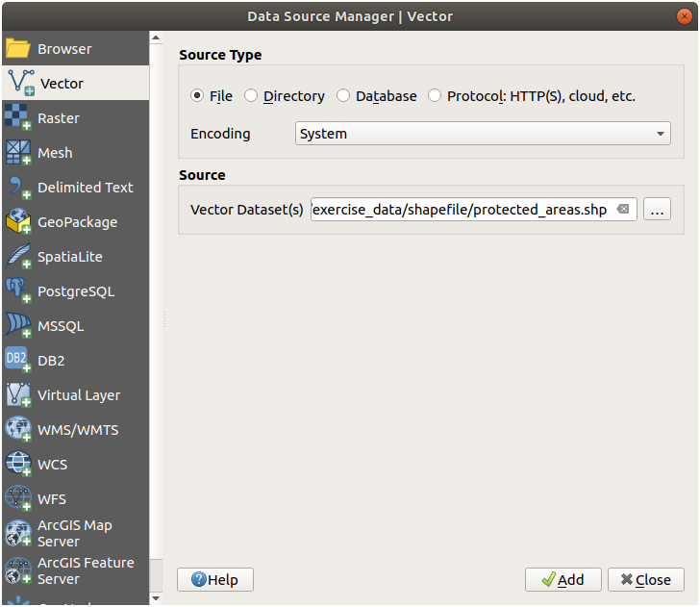Open the WMS/WMTS tab
The image size is (700, 607).
[x=77, y=430]
